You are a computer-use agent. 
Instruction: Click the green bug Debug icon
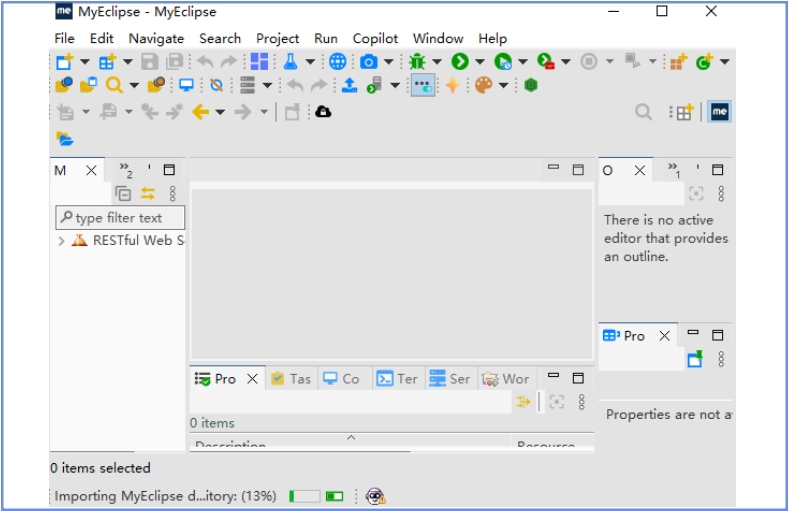pyautogui.click(x=417, y=62)
